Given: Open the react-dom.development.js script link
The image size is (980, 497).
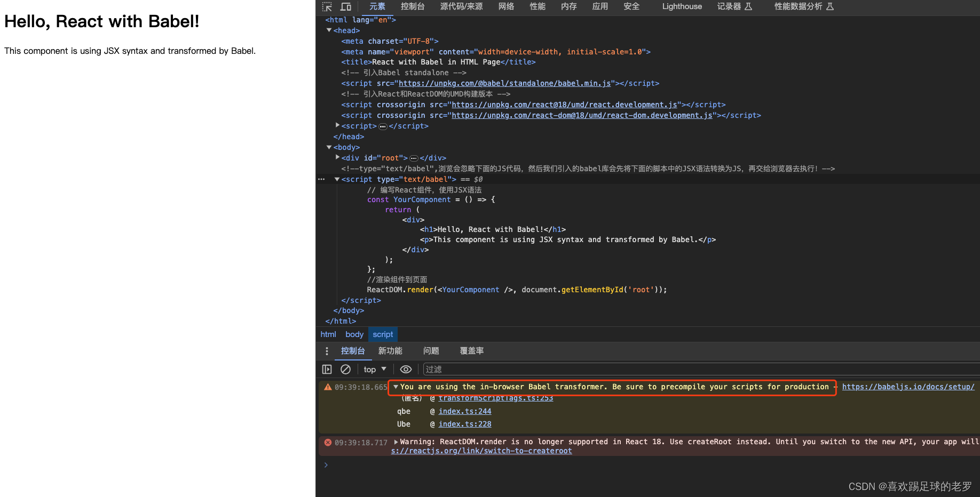Looking at the screenshot, I should coord(582,115).
